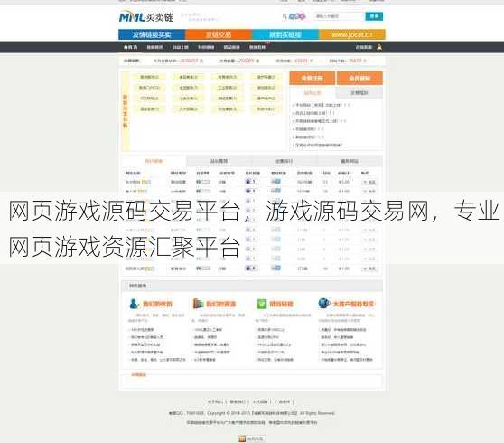Open the orange banner next to 友情链接买卖
This screenshot has width=504, height=443.
[219, 34]
